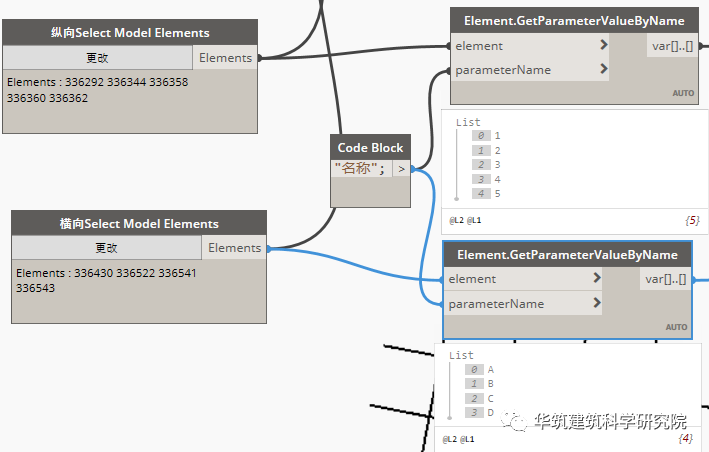Select the 纵向Select Model Elements node title
This screenshot has height=452, width=709.
130,33
